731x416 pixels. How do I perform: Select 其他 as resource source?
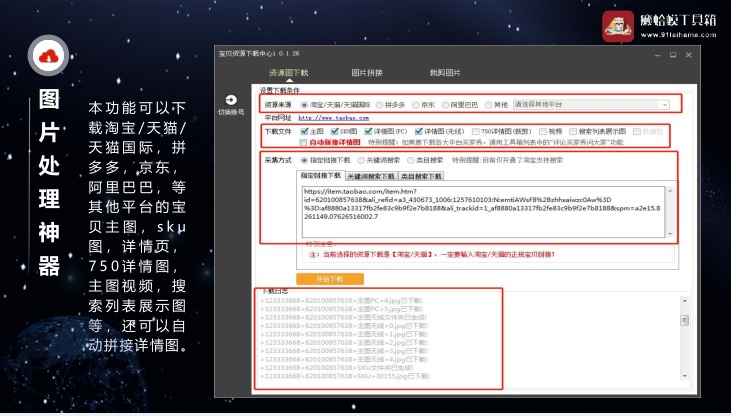tap(488, 105)
